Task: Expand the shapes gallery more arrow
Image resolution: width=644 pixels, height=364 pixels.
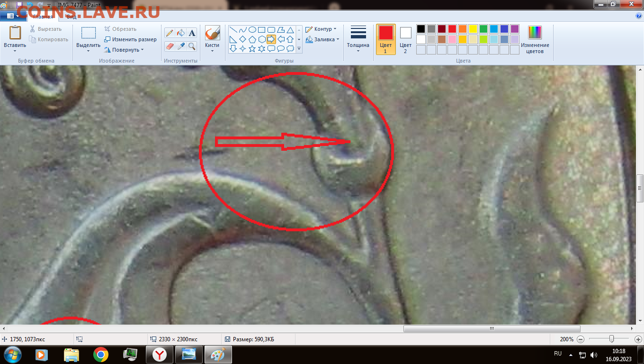Action: point(299,48)
